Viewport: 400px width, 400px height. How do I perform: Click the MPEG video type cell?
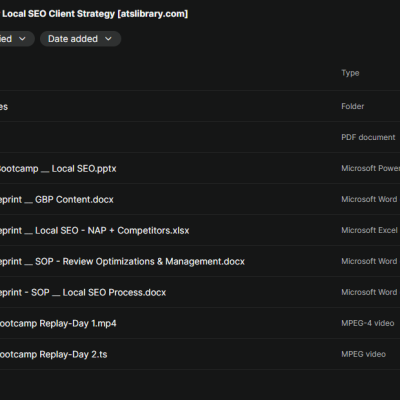(363, 354)
